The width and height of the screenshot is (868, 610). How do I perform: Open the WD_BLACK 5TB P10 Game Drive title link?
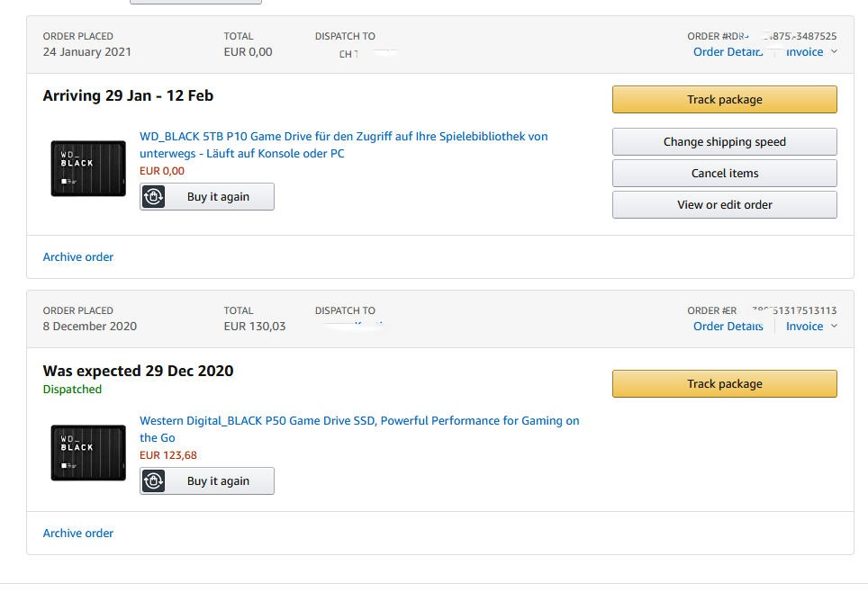pyautogui.click(x=343, y=145)
